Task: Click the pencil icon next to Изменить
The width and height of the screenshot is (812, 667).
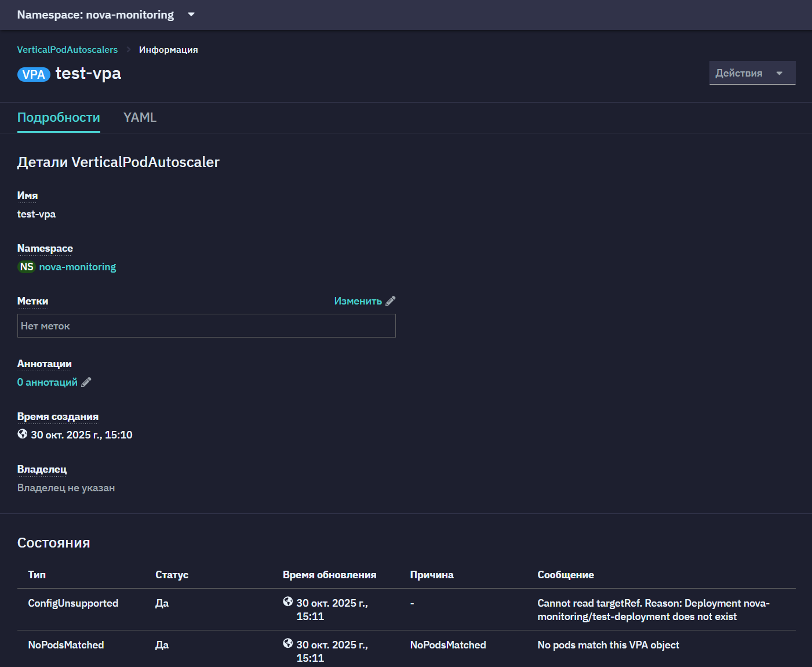Action: 391,301
